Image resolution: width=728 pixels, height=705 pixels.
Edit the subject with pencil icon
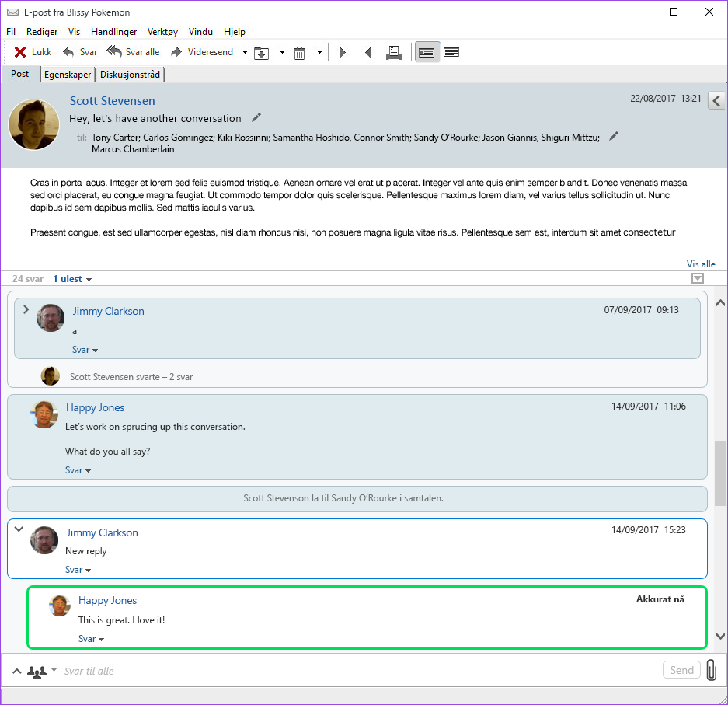click(256, 117)
